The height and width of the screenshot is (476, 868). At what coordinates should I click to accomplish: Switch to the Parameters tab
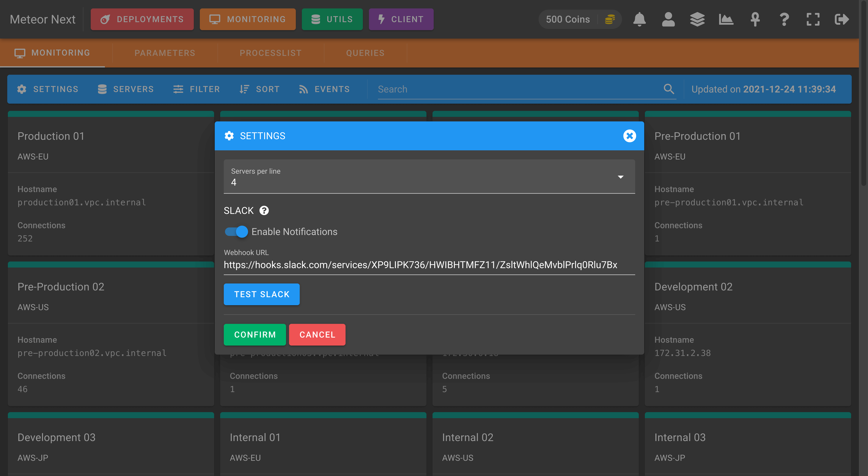tap(165, 53)
